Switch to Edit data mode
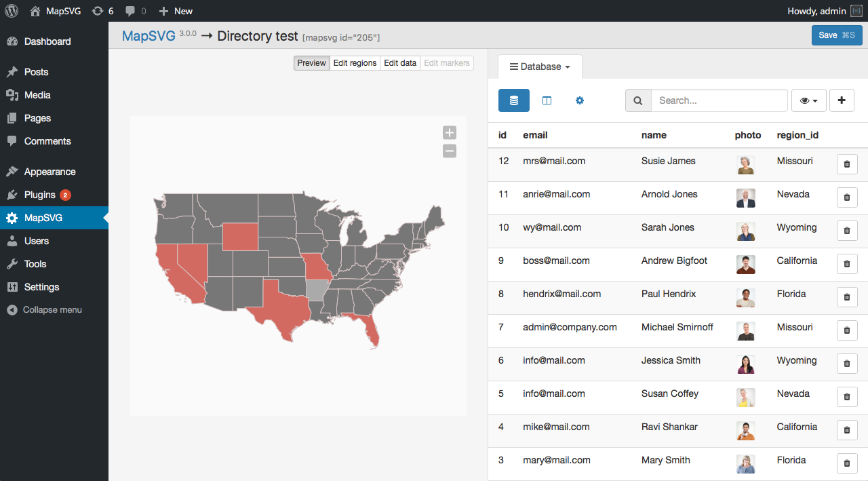The width and height of the screenshot is (868, 481). click(400, 63)
